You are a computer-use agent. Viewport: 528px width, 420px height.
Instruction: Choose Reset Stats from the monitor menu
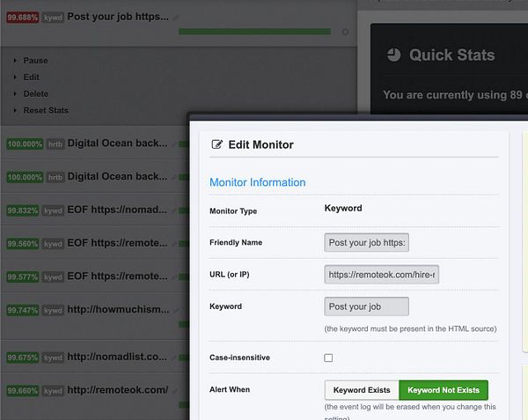tap(46, 111)
